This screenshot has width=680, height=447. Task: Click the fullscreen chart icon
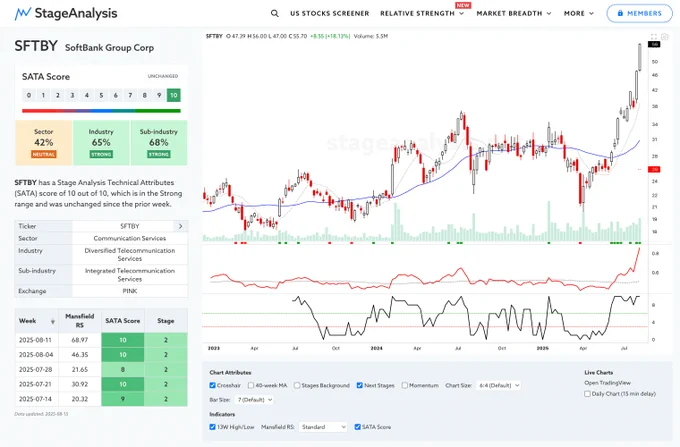tap(654, 36)
